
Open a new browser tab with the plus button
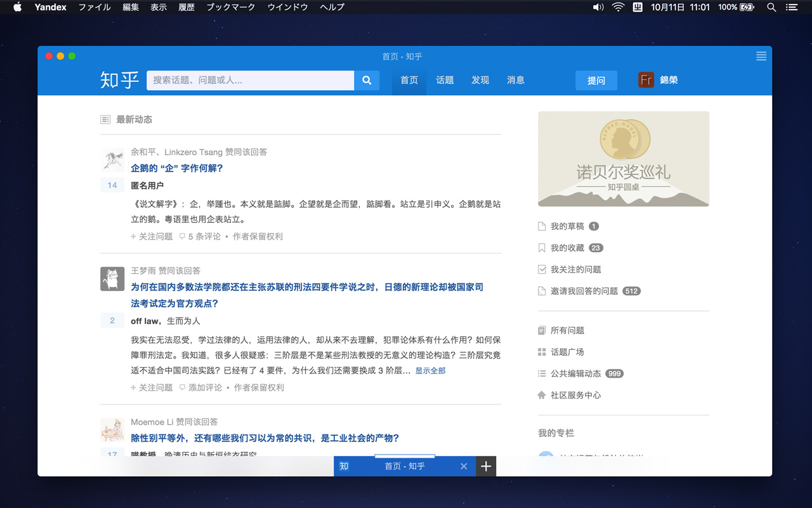pyautogui.click(x=486, y=466)
